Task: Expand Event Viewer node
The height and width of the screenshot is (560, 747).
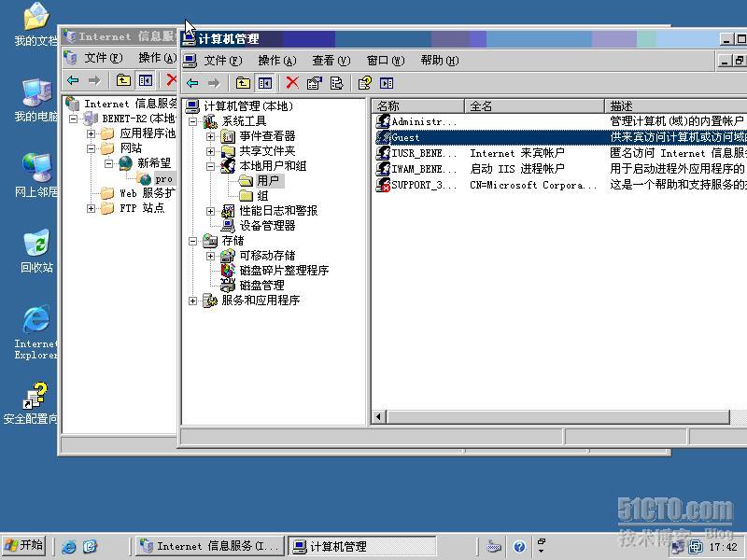Action: point(210,136)
